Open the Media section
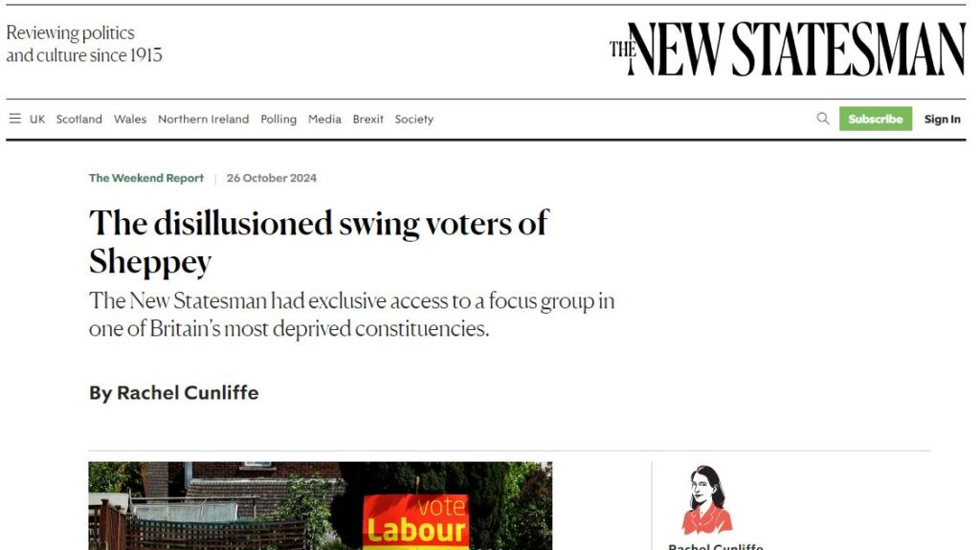 [x=324, y=120]
